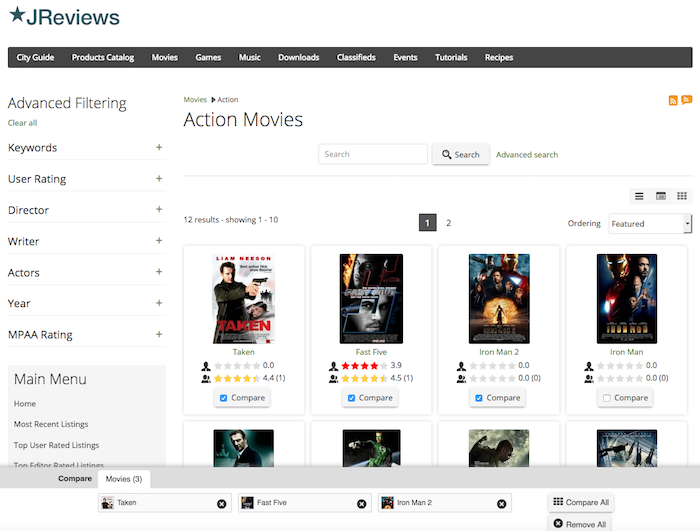Remove Fast Five from compare bar
The width and height of the screenshot is (700, 531).
click(x=362, y=504)
